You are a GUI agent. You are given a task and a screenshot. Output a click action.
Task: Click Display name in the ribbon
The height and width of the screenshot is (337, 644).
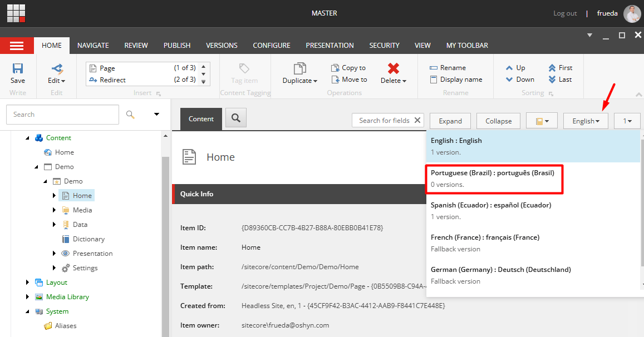click(456, 80)
